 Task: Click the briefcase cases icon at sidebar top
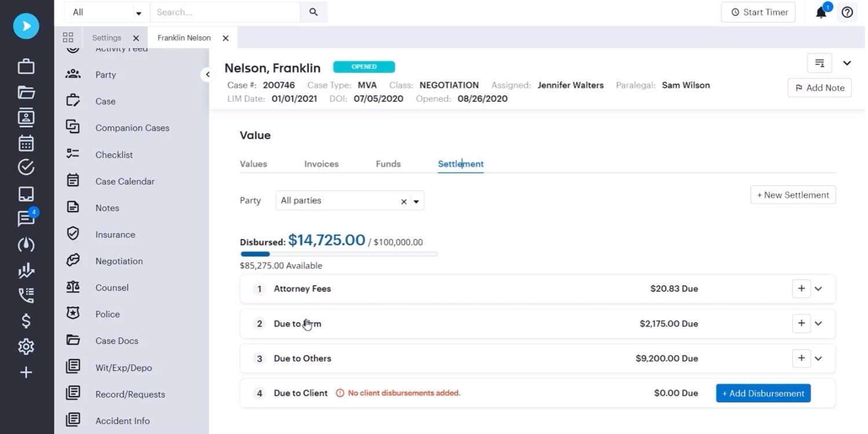[25, 66]
